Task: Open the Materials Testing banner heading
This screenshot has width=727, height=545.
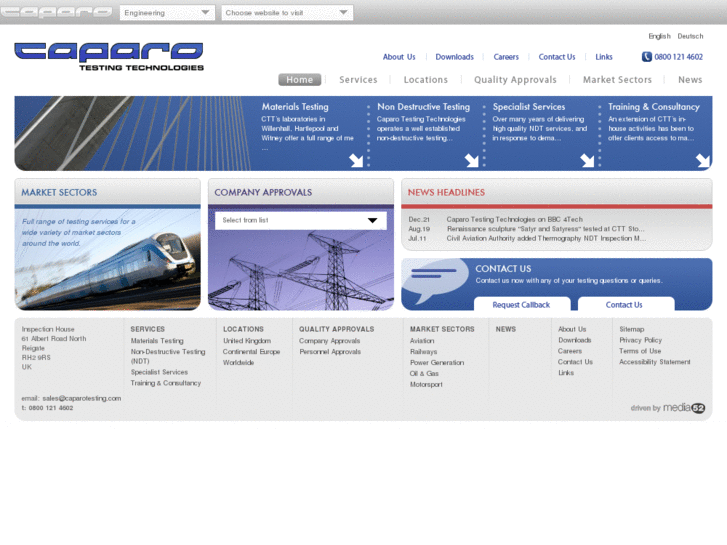Action: pos(295,107)
